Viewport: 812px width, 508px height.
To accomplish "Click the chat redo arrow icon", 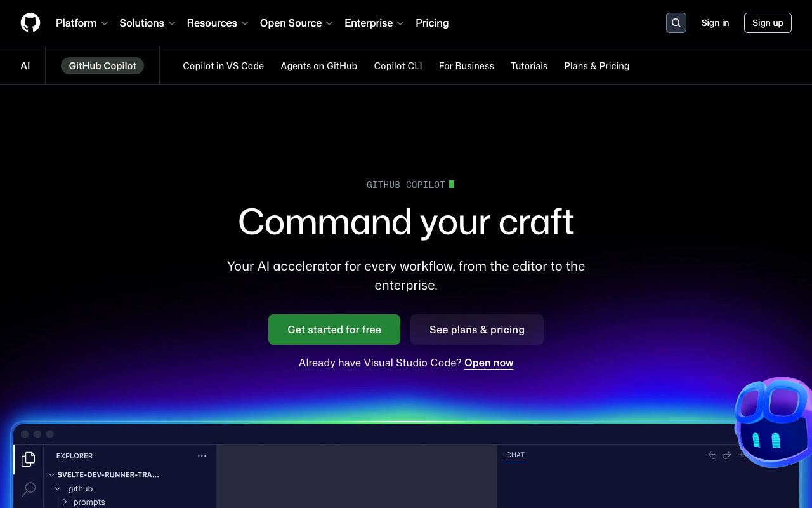I will [x=727, y=455].
